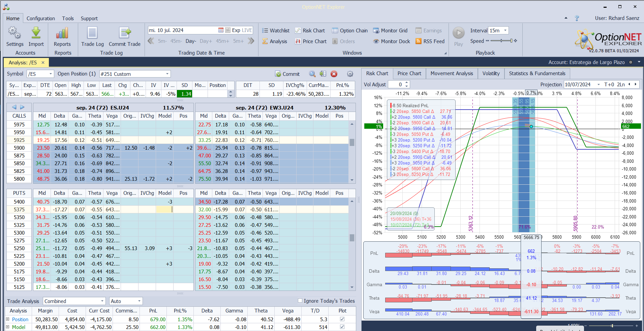This screenshot has width=644, height=331.
Task: Click the help question mark icon
Action: 577,18
